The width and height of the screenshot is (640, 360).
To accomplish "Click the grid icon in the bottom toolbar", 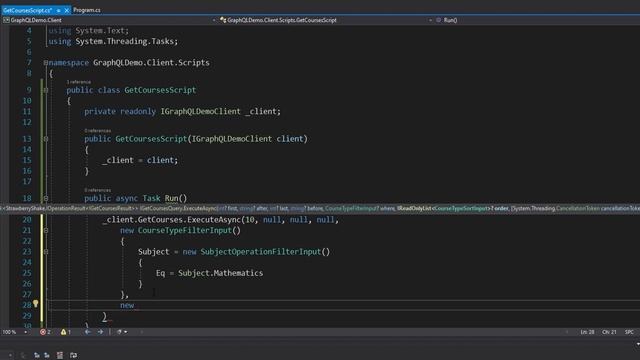I will click(x=60, y=356).
